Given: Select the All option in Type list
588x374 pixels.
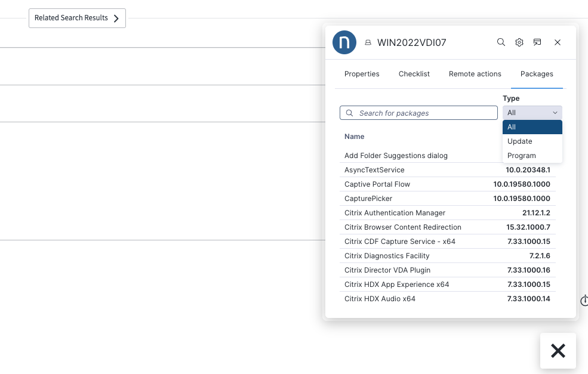Looking at the screenshot, I should click(532, 127).
